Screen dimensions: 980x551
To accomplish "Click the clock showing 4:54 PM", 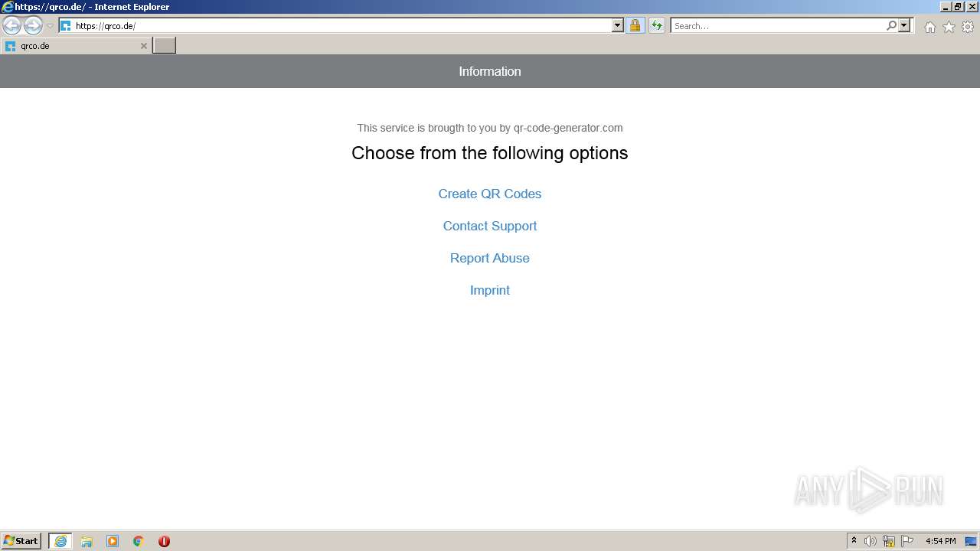I will 940,541.
